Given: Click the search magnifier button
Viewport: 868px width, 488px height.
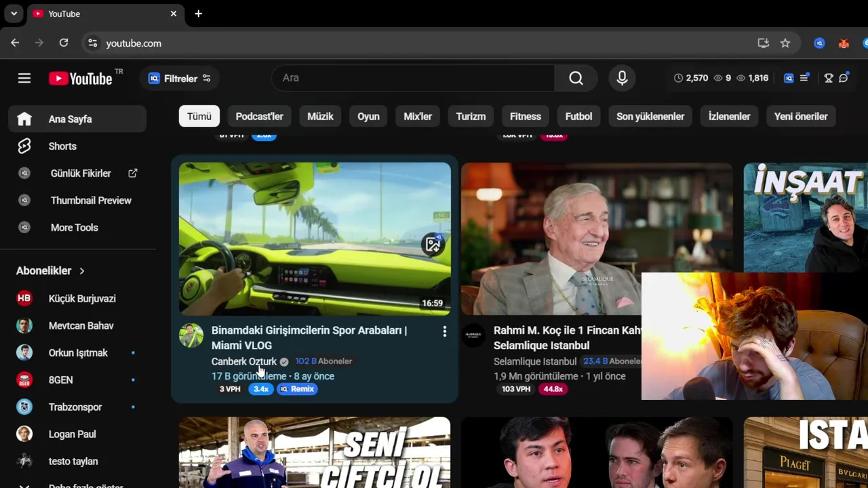Looking at the screenshot, I should (576, 78).
